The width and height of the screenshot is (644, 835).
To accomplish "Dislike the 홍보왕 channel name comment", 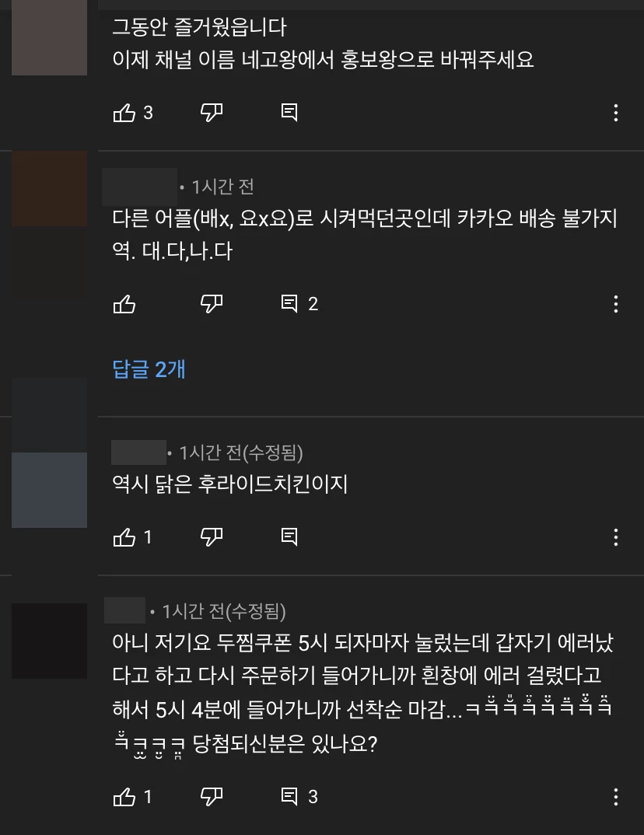I will tap(212, 113).
